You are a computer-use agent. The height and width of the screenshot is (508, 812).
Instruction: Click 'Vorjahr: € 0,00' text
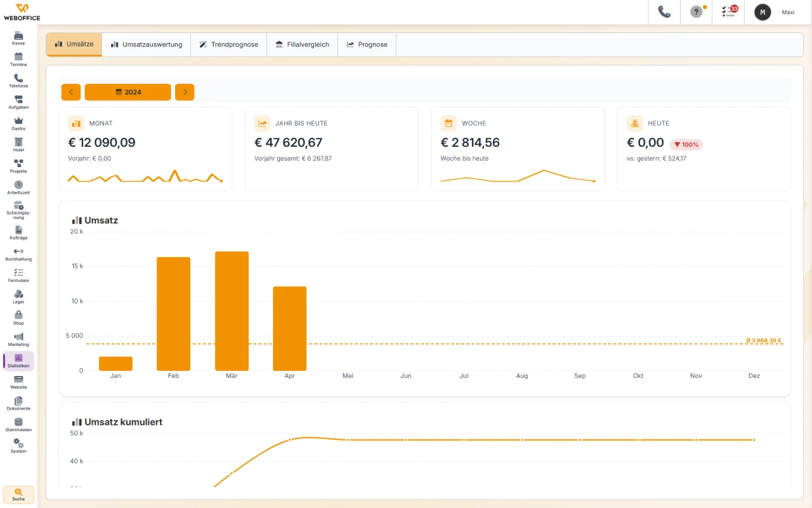(89, 159)
